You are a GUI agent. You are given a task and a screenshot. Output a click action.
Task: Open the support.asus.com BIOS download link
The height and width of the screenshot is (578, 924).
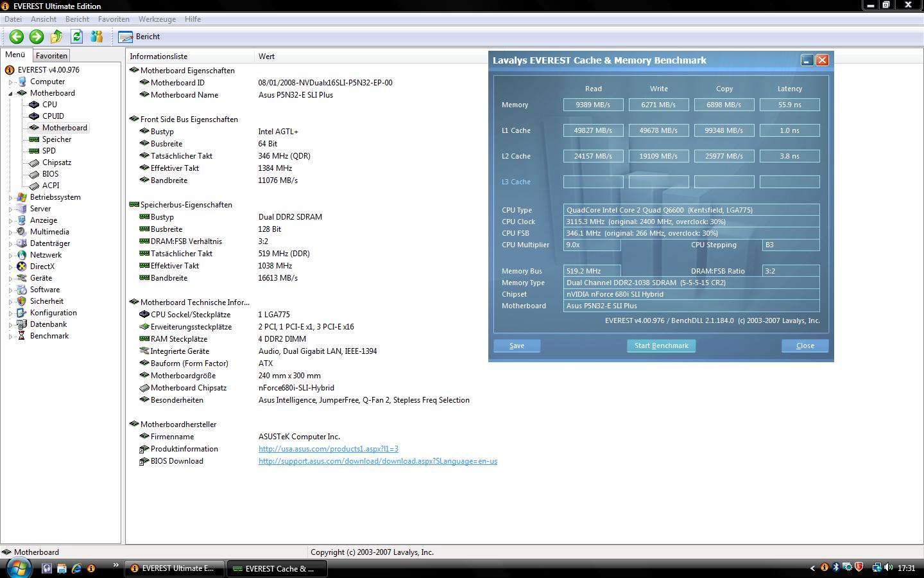(x=377, y=461)
